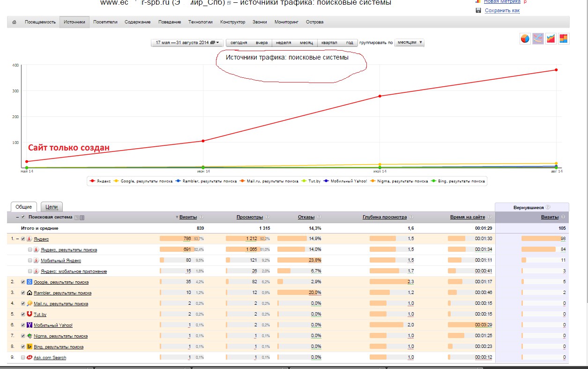Click the list view toggle icon beside Поисковая система

(x=82, y=217)
